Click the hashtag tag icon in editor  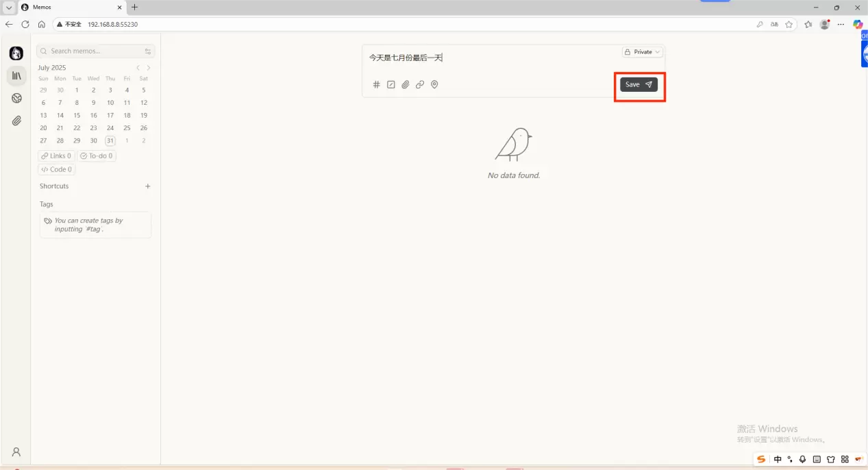[x=376, y=85]
